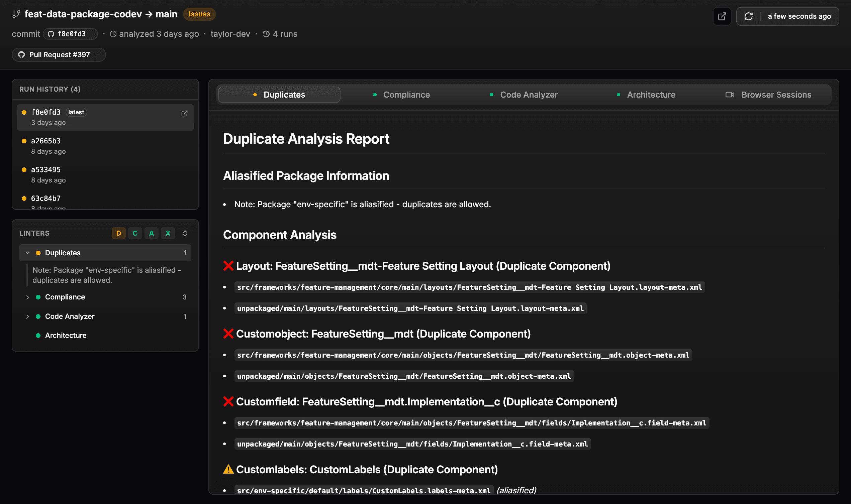
Task: Click the '4 runs' label
Action: tap(285, 34)
